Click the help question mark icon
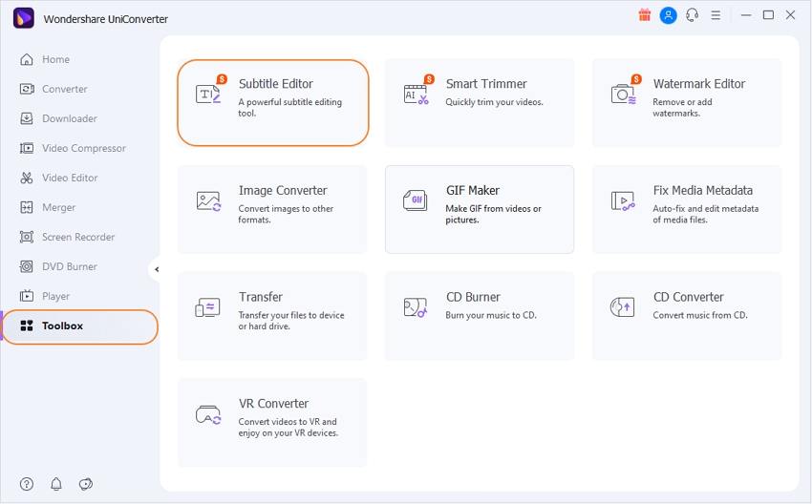This screenshot has height=504, width=812. [x=27, y=484]
